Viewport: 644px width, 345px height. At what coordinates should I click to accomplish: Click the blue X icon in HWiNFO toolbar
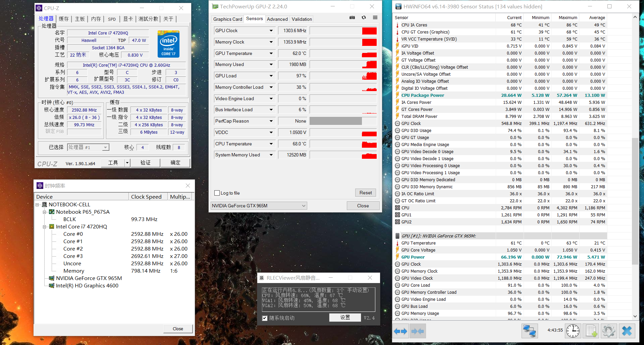point(627,331)
